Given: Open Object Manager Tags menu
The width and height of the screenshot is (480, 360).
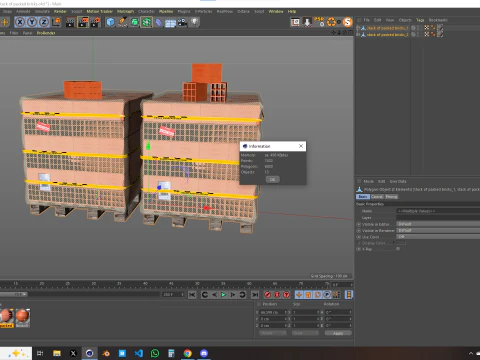Looking at the screenshot, I should pos(420,20).
